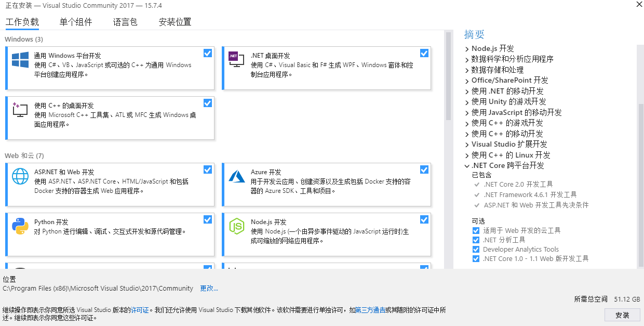Uncheck the Node.js 开发 workload card checkbox
This screenshot has height=326, width=644.
pyautogui.click(x=424, y=219)
